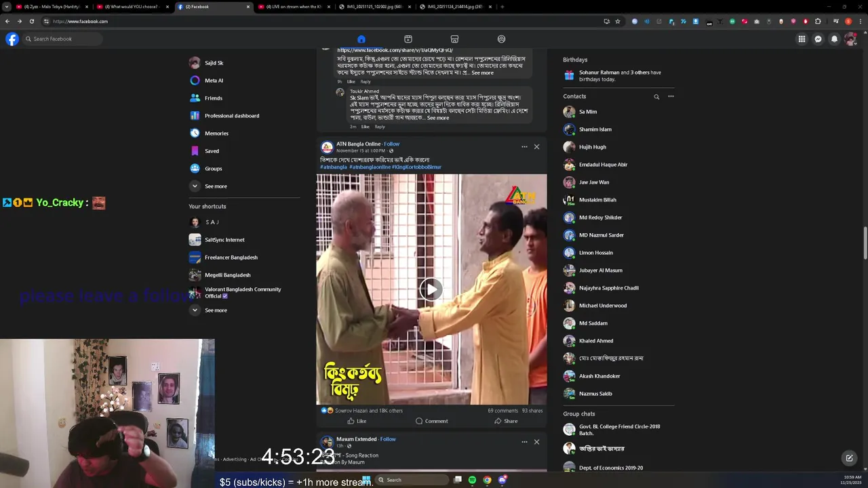Click the Search Facebook field
Viewport: 868px width, 488px height.
(x=62, y=39)
